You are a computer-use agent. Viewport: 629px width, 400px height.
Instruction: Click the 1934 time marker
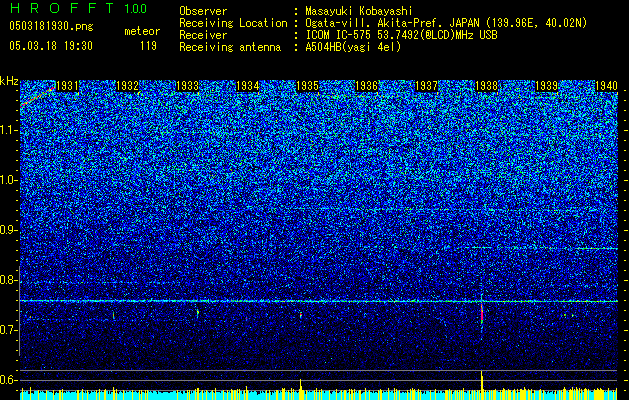point(248,86)
